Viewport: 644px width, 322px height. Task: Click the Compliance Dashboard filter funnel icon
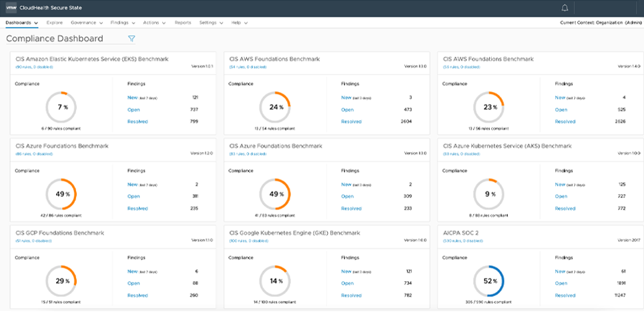tap(131, 39)
